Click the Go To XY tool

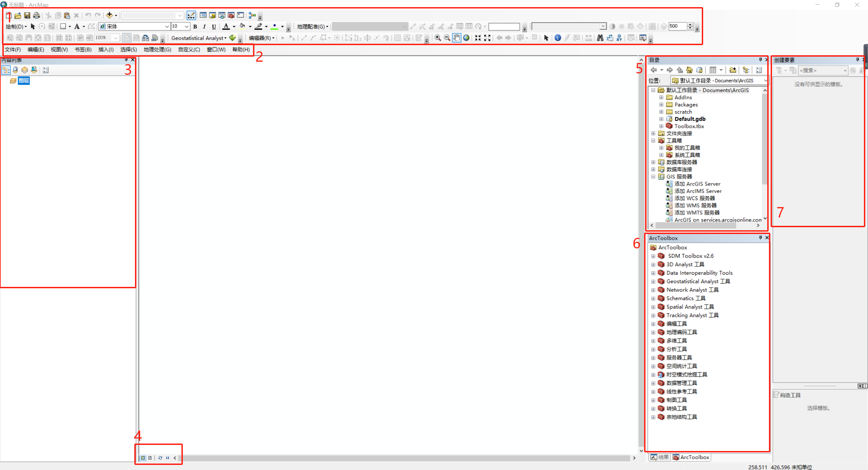(619, 38)
